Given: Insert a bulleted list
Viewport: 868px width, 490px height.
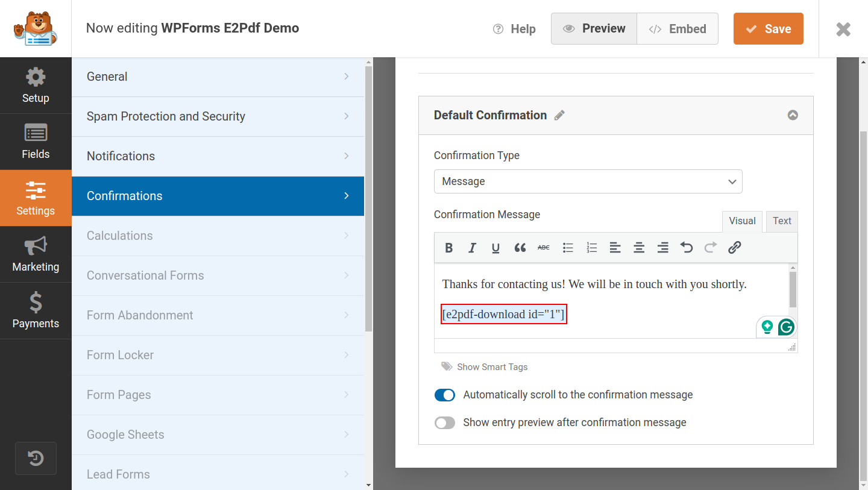Looking at the screenshot, I should (x=568, y=248).
